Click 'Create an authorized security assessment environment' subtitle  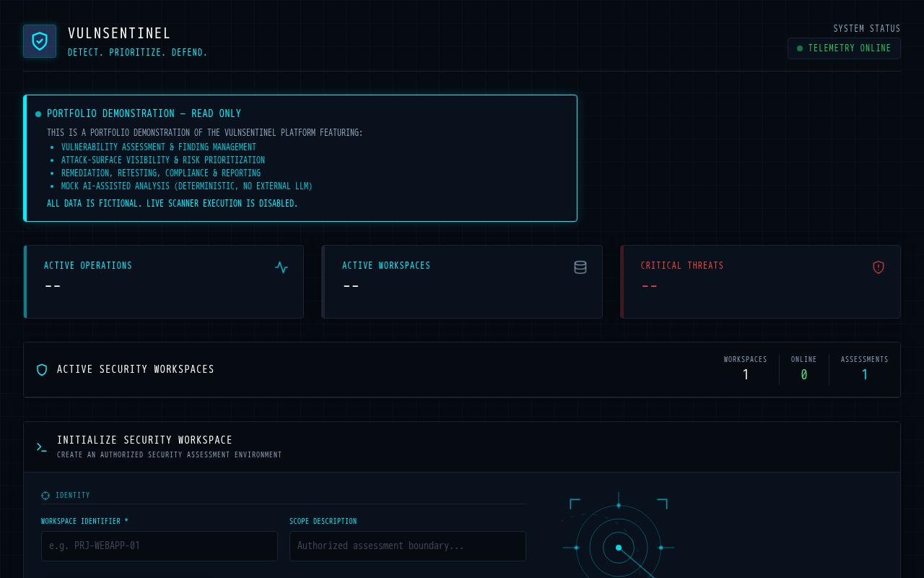[x=170, y=455]
